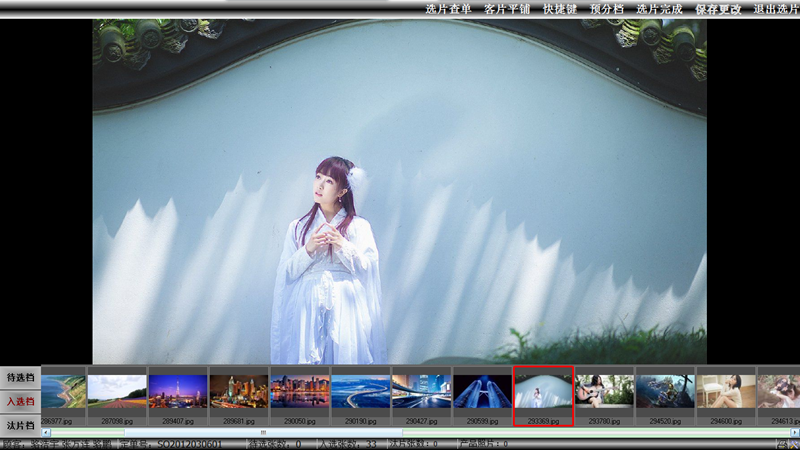Select the 293780.jpg guitar girl thumbnail
800x450 pixels.
tap(604, 391)
